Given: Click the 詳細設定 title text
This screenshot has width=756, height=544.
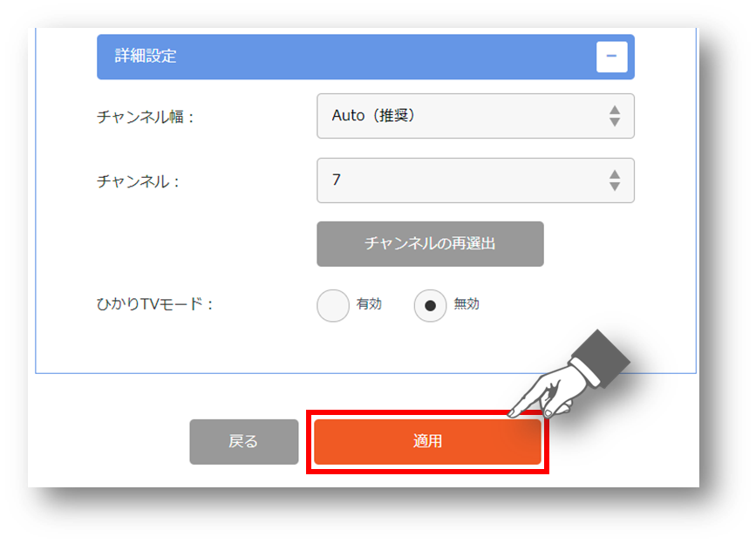Looking at the screenshot, I should [x=146, y=56].
